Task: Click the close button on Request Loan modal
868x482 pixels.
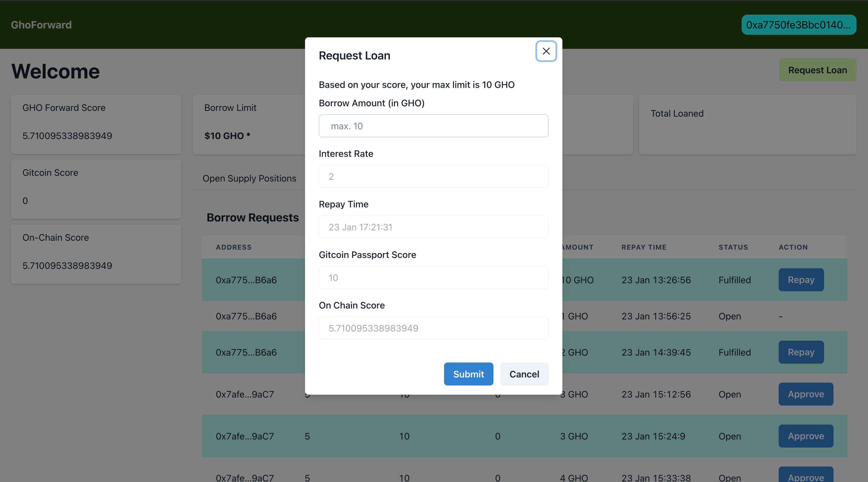Action: pos(546,51)
